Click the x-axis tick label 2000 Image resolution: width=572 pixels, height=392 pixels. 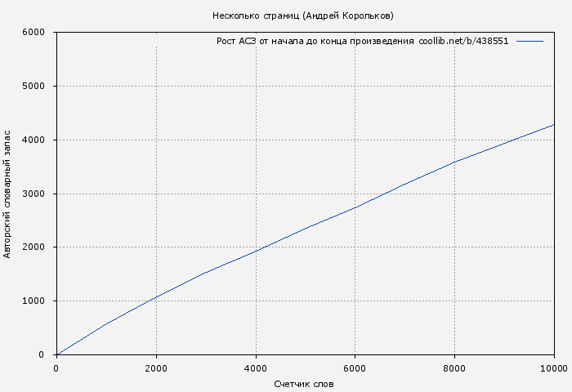[x=156, y=368]
